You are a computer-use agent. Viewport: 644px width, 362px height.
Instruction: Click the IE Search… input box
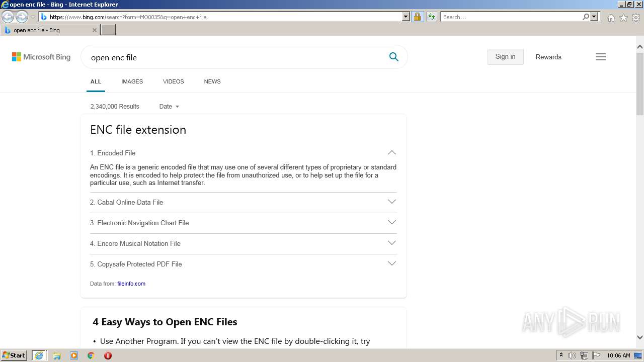coord(511,17)
